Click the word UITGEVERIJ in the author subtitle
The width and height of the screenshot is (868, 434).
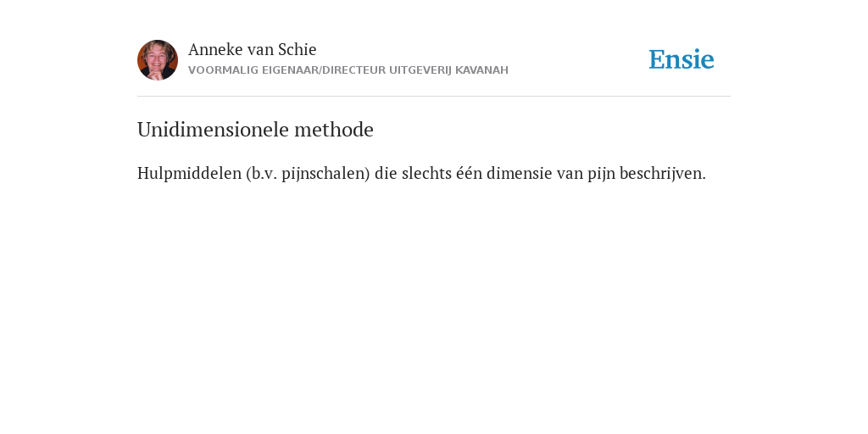420,70
